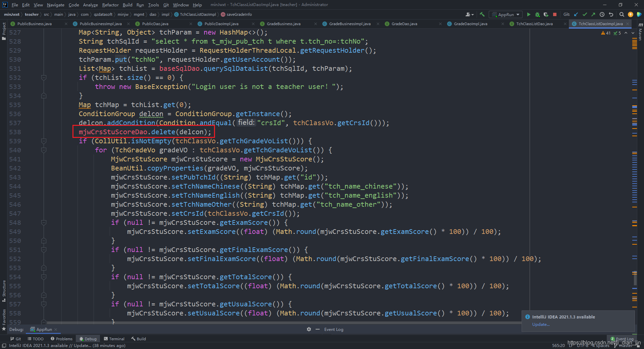Click Git Commit checkmark icon

coord(585,14)
